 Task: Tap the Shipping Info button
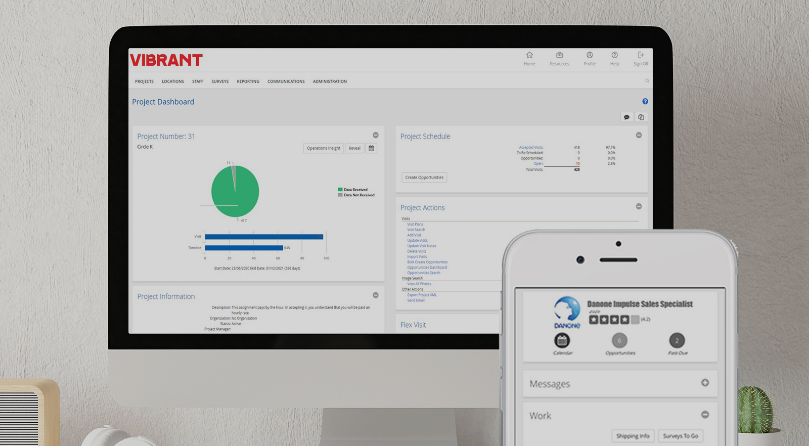point(633,436)
